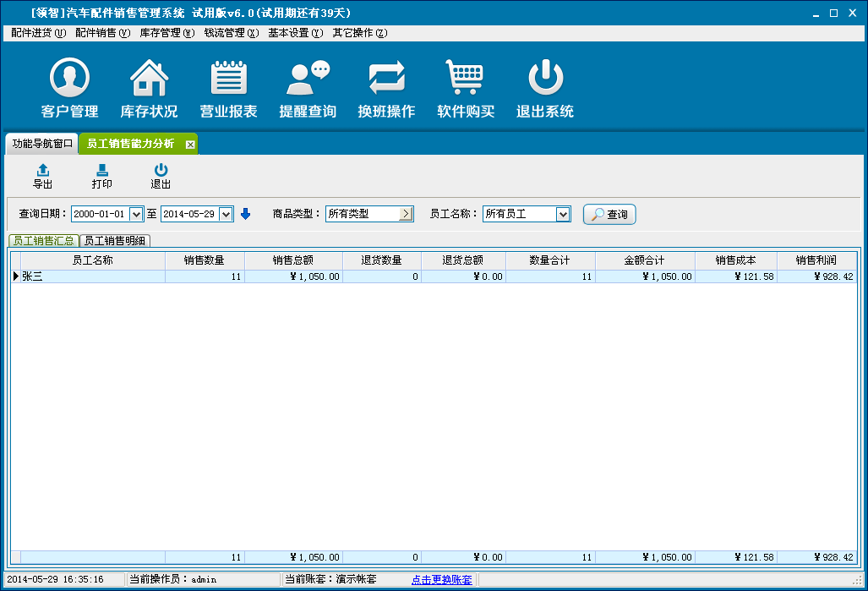Close the 员工销售能力分析 tab

(x=190, y=145)
